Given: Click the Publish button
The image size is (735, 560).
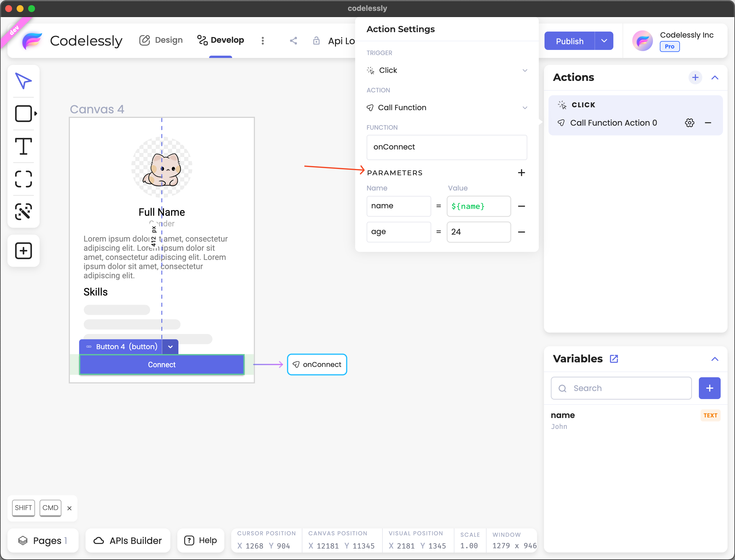Looking at the screenshot, I should pyautogui.click(x=569, y=41).
